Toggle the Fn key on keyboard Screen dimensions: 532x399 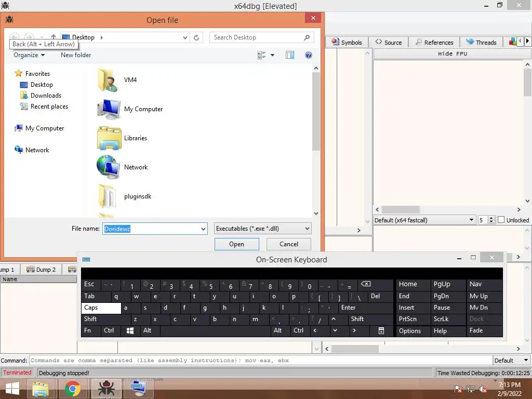click(91, 331)
